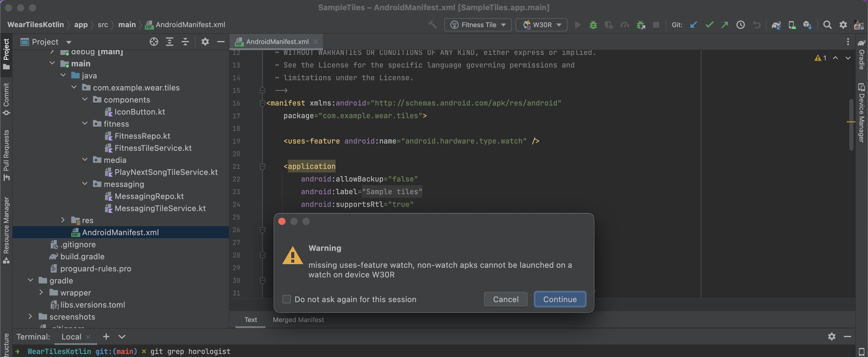Open the Fitness Tile run configuration dropdown
This screenshot has height=357, width=868.
pyautogui.click(x=478, y=25)
